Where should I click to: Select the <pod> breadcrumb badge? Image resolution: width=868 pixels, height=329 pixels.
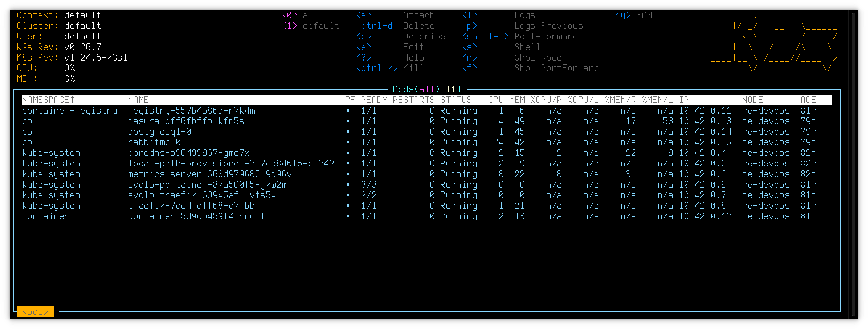click(x=35, y=312)
